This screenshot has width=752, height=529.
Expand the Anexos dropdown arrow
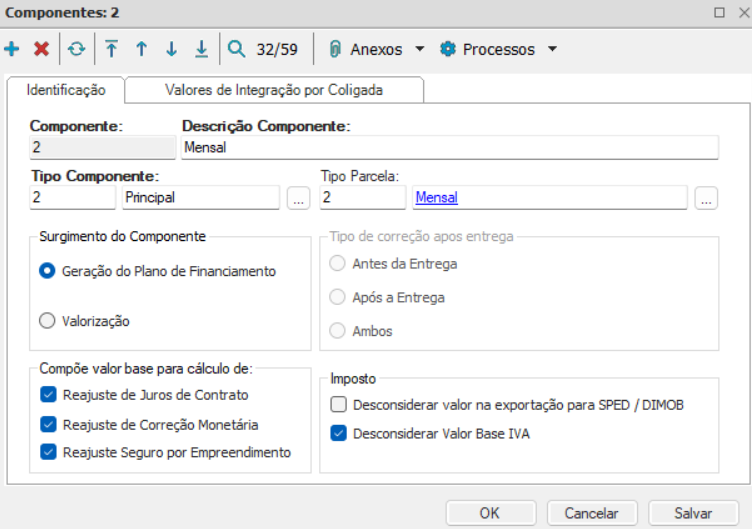coord(420,49)
